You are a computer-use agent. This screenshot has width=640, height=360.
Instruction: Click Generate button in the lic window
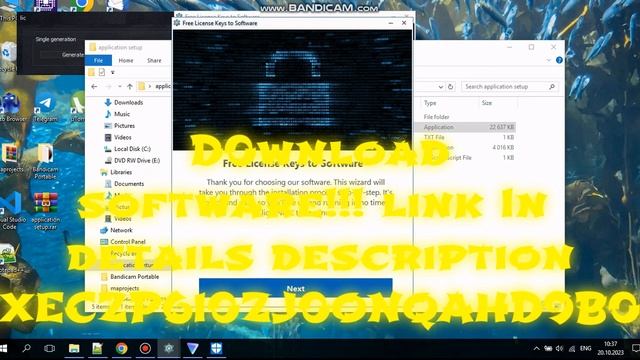pos(72,55)
